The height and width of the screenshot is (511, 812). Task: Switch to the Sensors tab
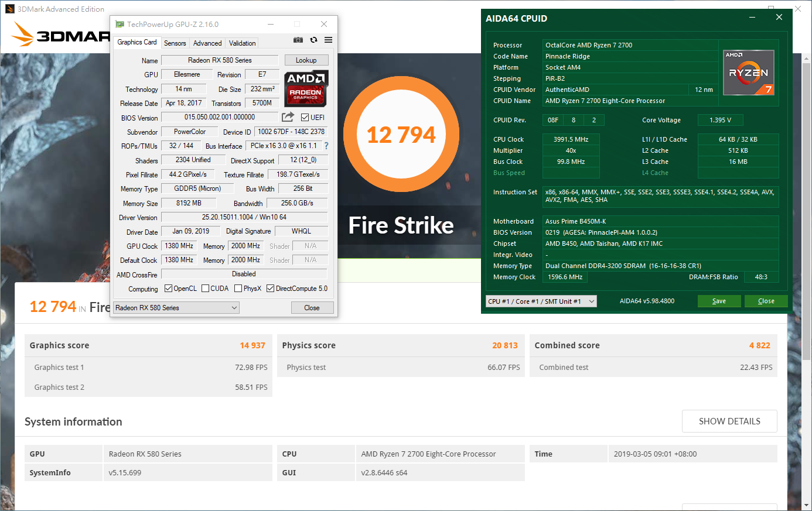[175, 43]
